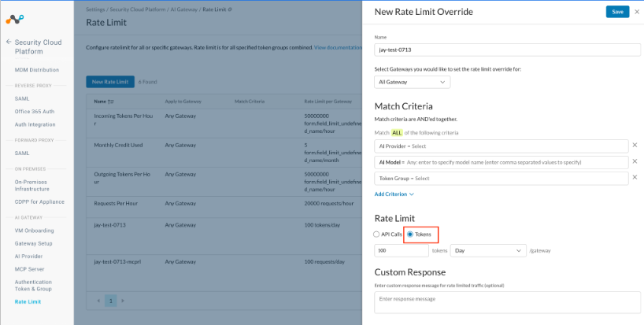Open the View documentation link
644x325 pixels.
click(x=338, y=47)
